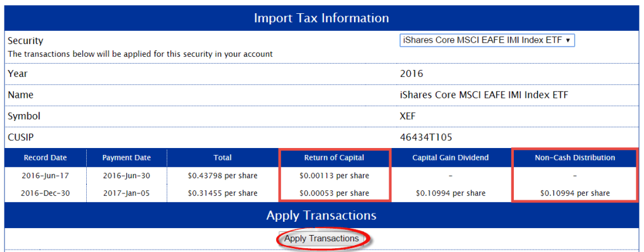Image resolution: width=644 pixels, height=252 pixels.
Task: Click the 2016-Dec-30 record date cell
Action: (45, 193)
